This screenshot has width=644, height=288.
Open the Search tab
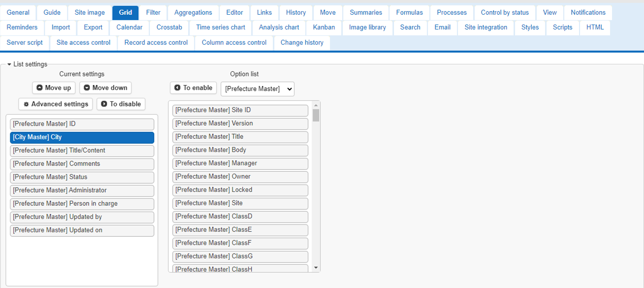click(x=410, y=28)
